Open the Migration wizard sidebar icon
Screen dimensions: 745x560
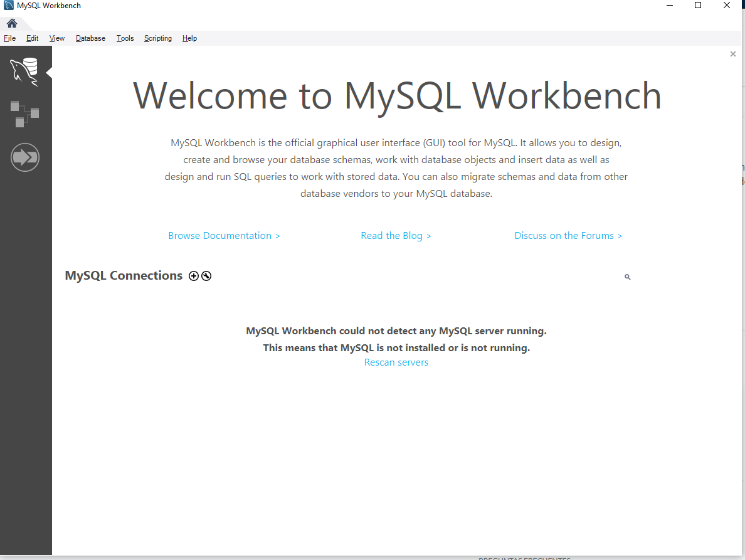24,157
